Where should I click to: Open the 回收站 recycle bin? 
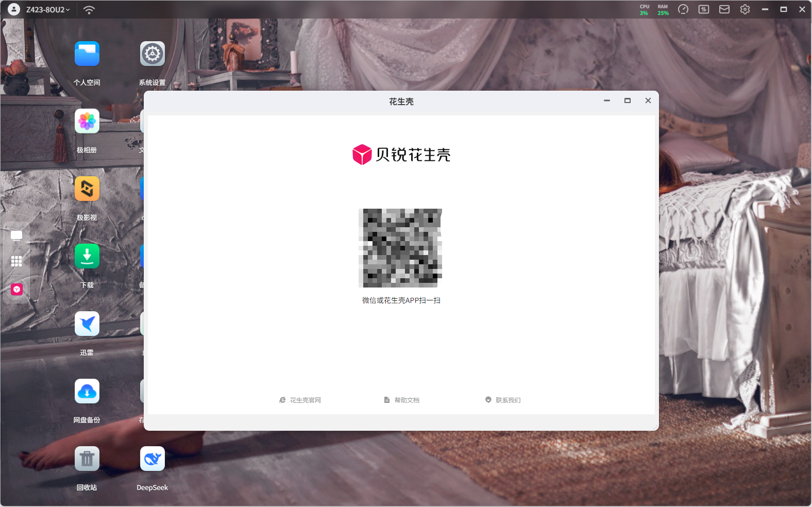[87, 459]
